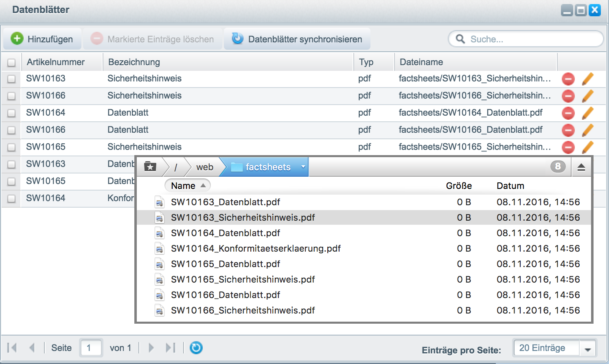Toggle the select-all checkbox in table header
This screenshot has width=609, height=364.
point(11,62)
